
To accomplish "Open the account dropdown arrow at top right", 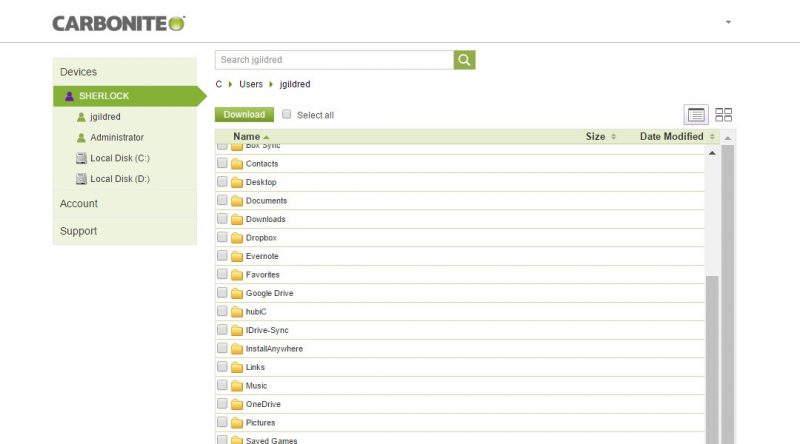I will click(x=729, y=22).
